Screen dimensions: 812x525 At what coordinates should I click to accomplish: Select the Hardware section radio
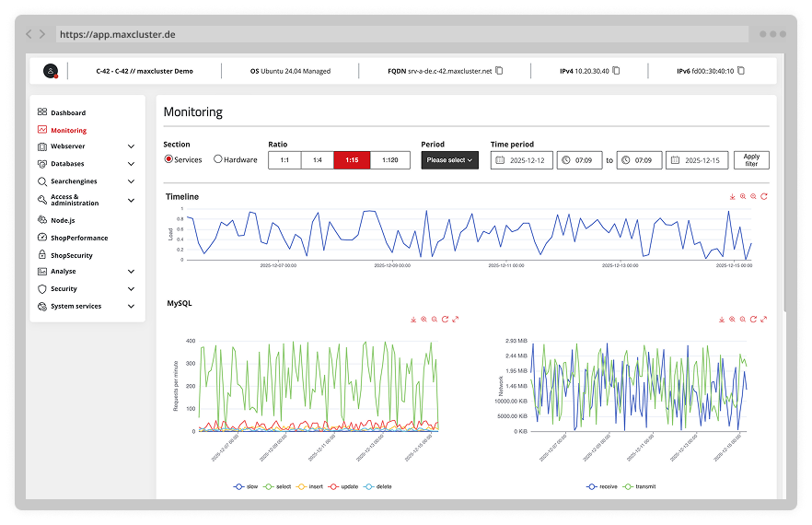coord(218,159)
